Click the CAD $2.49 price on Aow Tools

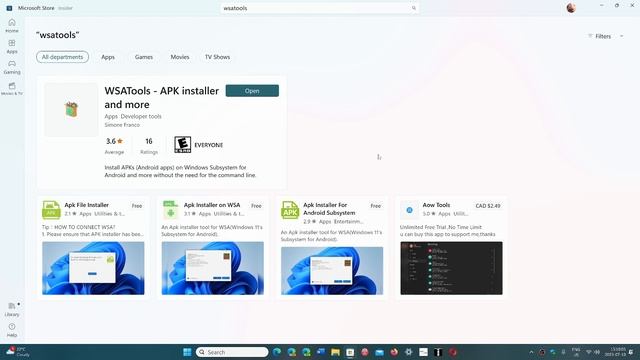pyautogui.click(x=488, y=206)
